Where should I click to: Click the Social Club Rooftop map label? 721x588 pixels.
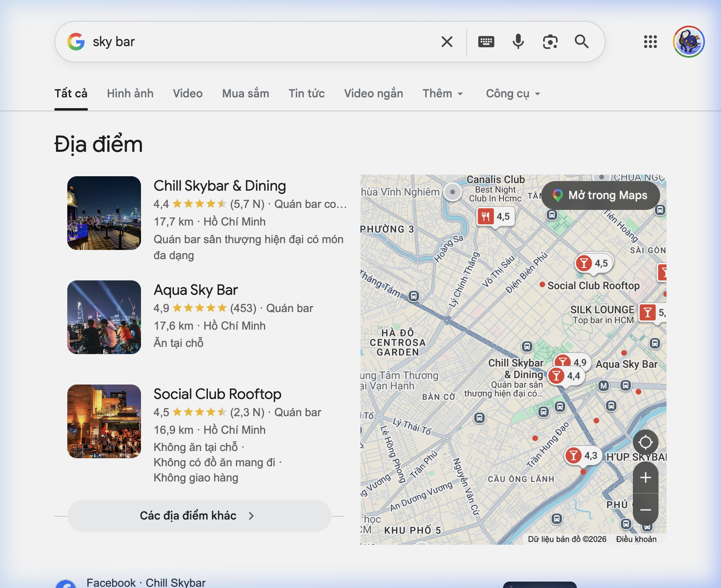coord(594,286)
